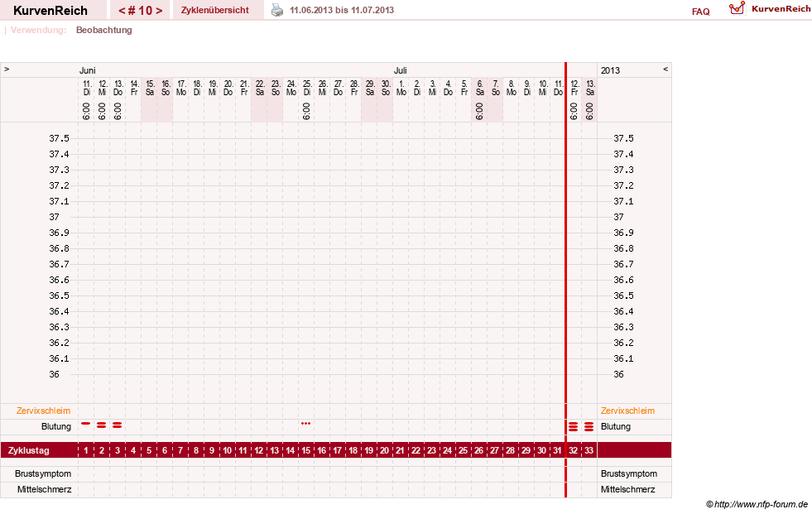The height and width of the screenshot is (514, 812).
Task: Go to the previous cycle with the < arrow before #10
Action: click(x=123, y=11)
